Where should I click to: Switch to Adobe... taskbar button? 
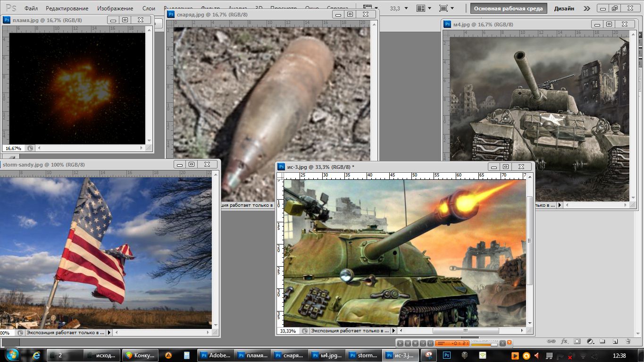pos(215,355)
